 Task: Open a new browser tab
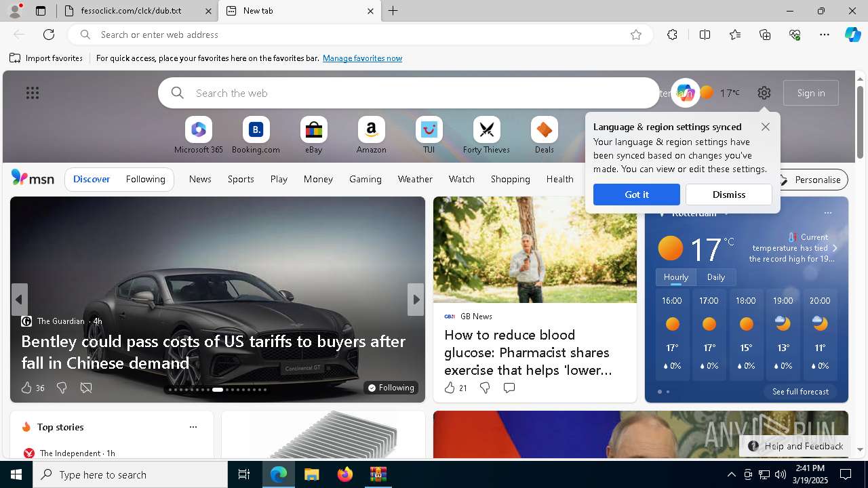point(393,11)
